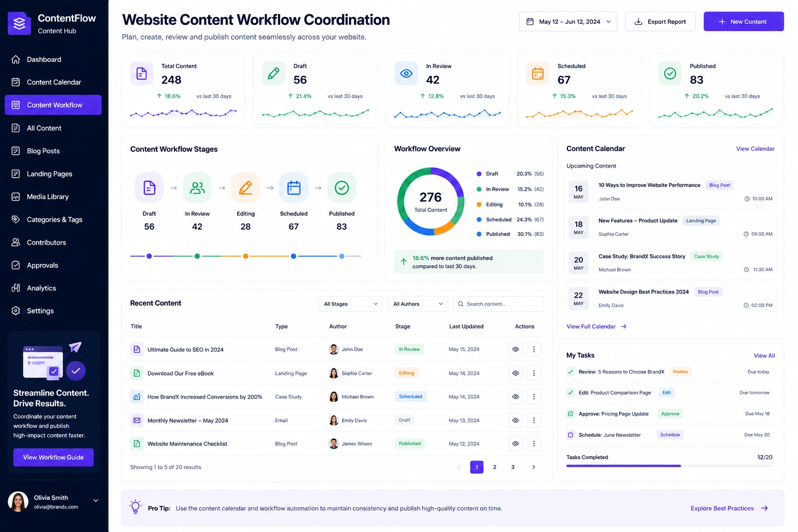Preview How BrandX Increased Conversions eye icon
798x532 pixels.
point(515,396)
